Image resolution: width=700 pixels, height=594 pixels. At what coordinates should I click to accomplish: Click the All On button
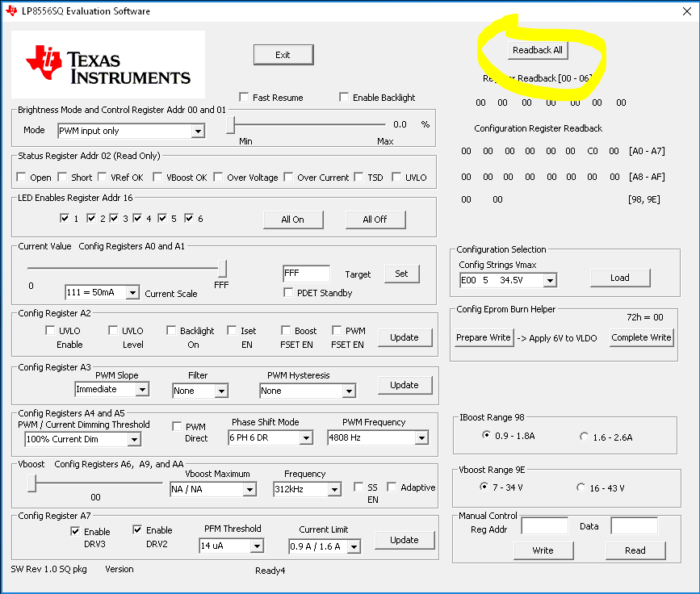click(x=293, y=220)
